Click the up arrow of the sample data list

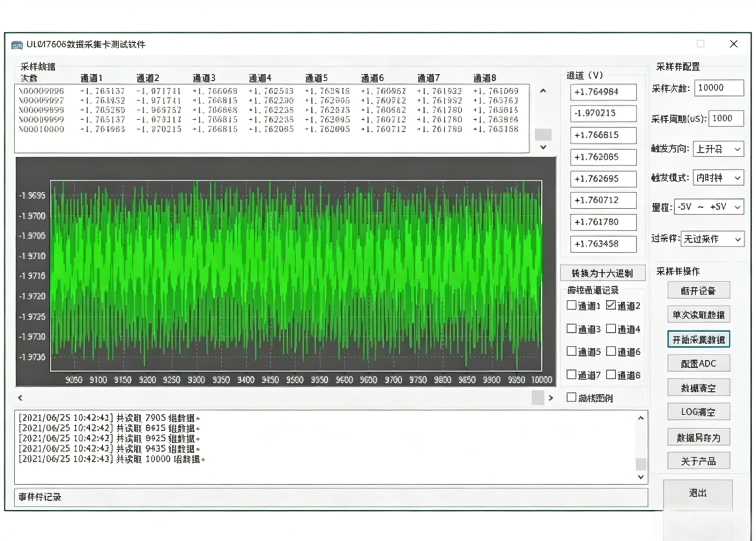pyautogui.click(x=543, y=91)
